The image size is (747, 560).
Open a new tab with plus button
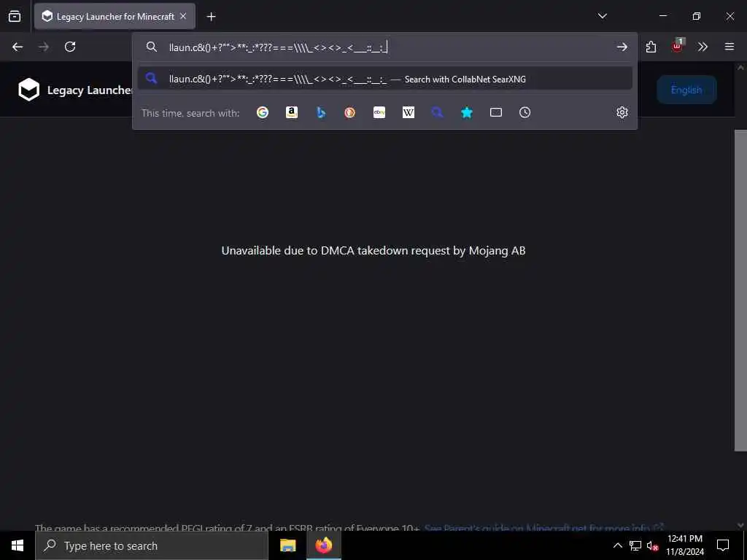(x=211, y=17)
